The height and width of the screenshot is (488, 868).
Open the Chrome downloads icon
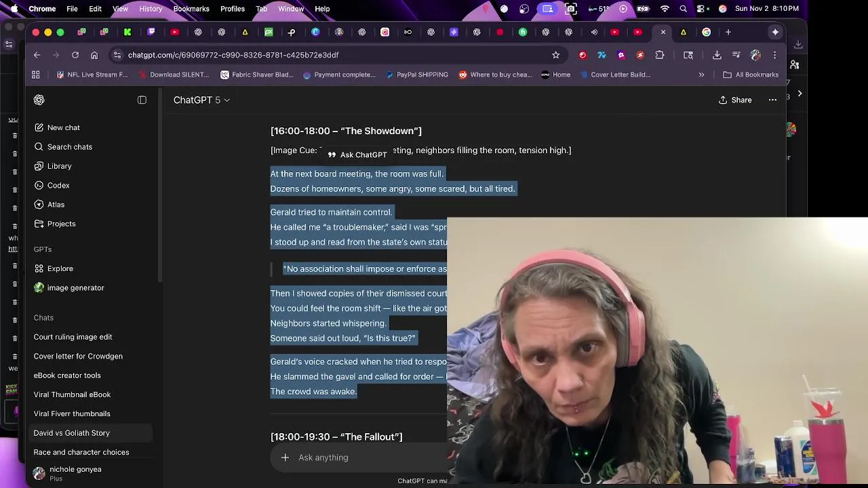717,55
